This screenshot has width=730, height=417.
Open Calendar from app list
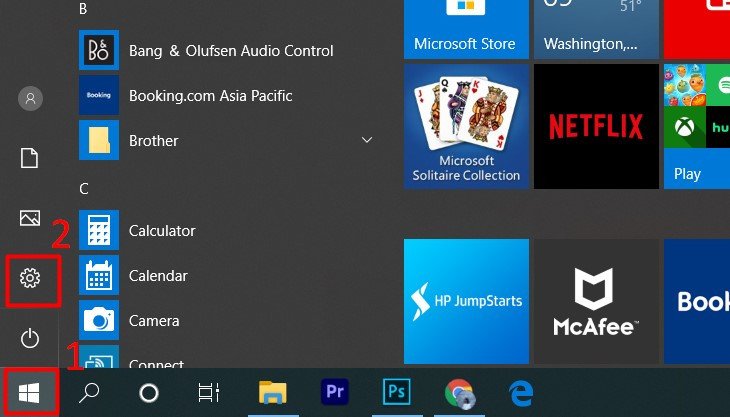tap(158, 275)
